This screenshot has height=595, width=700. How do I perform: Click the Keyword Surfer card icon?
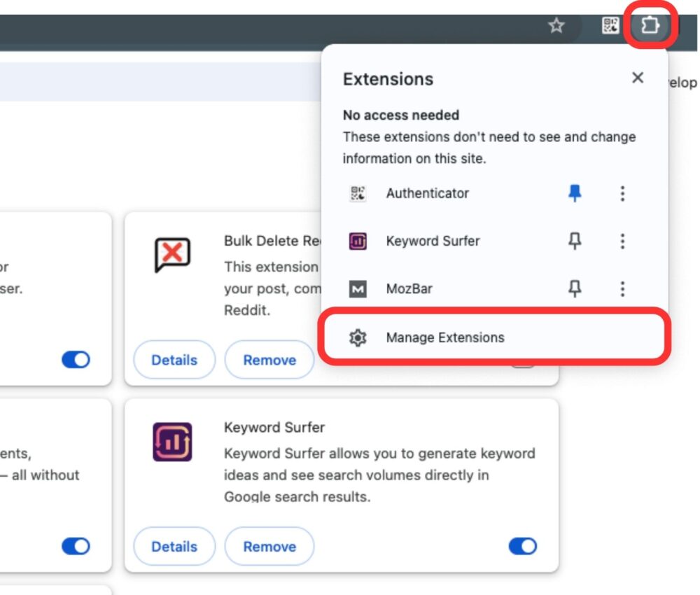171,443
